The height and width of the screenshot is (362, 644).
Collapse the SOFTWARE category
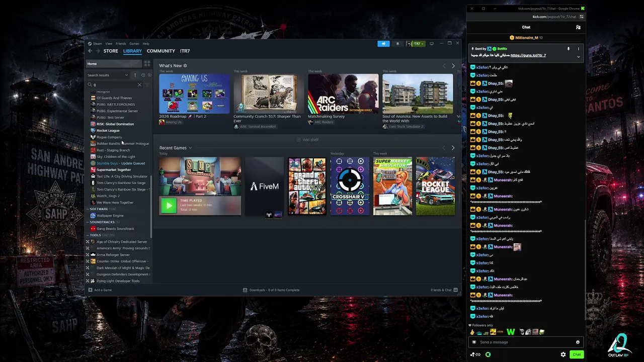click(x=88, y=209)
